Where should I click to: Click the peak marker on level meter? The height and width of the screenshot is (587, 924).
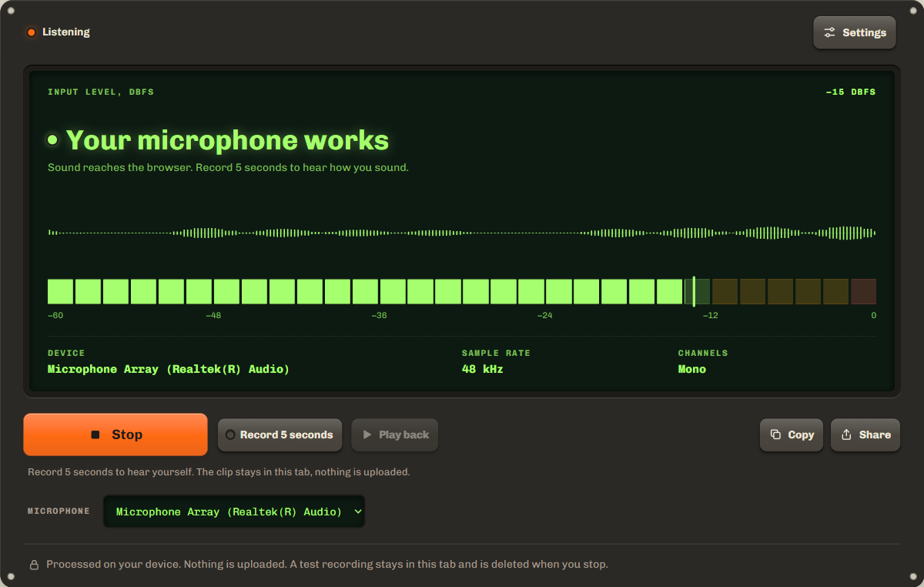694,291
